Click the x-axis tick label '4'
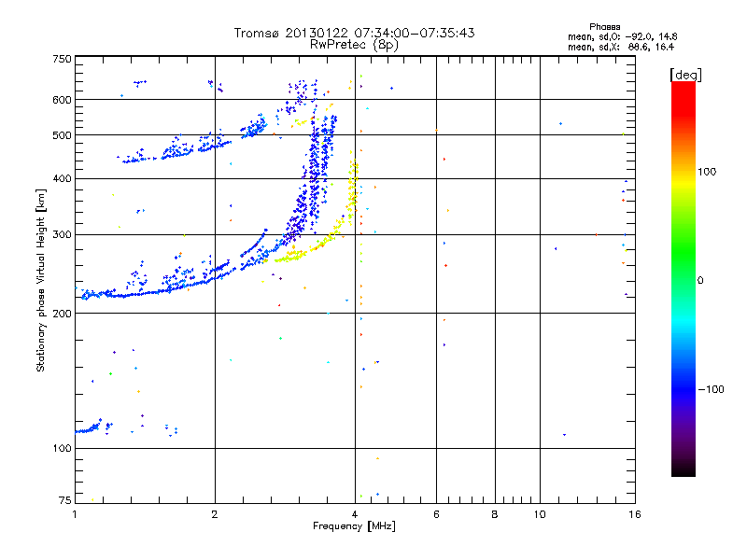The width and height of the screenshot is (747, 560). pyautogui.click(x=355, y=514)
